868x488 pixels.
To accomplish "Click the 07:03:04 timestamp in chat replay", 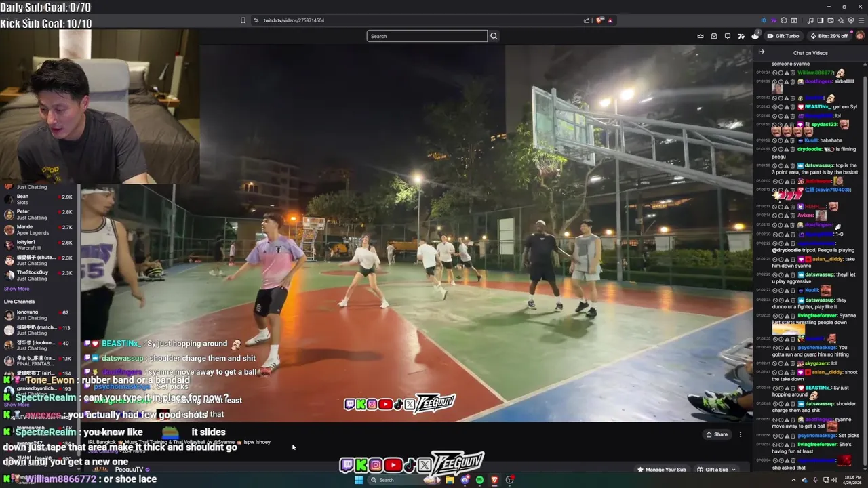I will point(763,459).
